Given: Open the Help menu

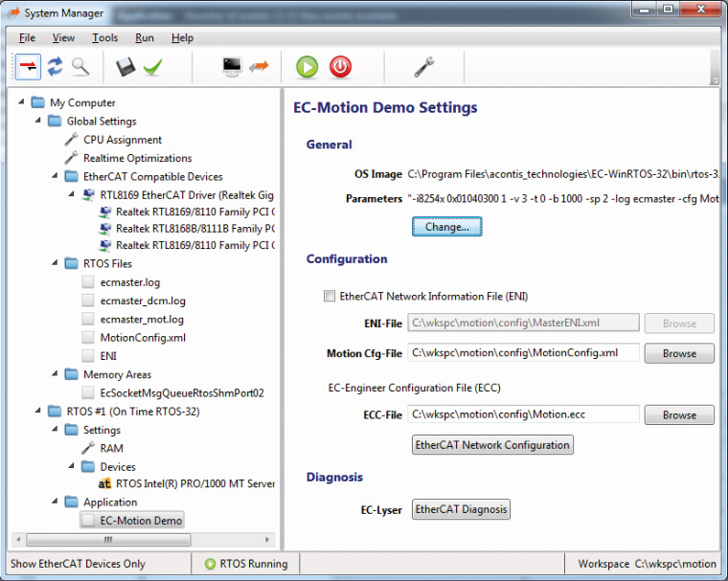Looking at the screenshot, I should [182, 37].
